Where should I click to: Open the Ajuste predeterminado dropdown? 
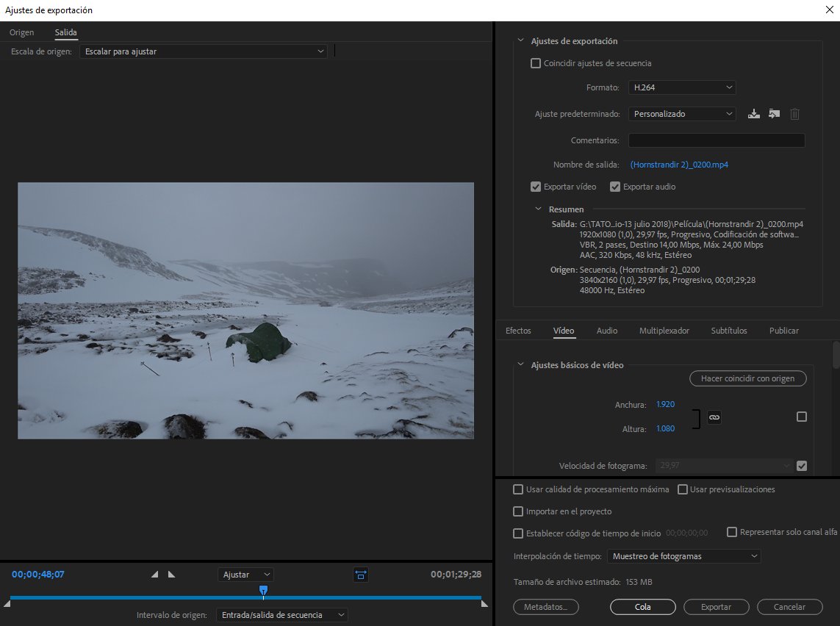pos(682,114)
